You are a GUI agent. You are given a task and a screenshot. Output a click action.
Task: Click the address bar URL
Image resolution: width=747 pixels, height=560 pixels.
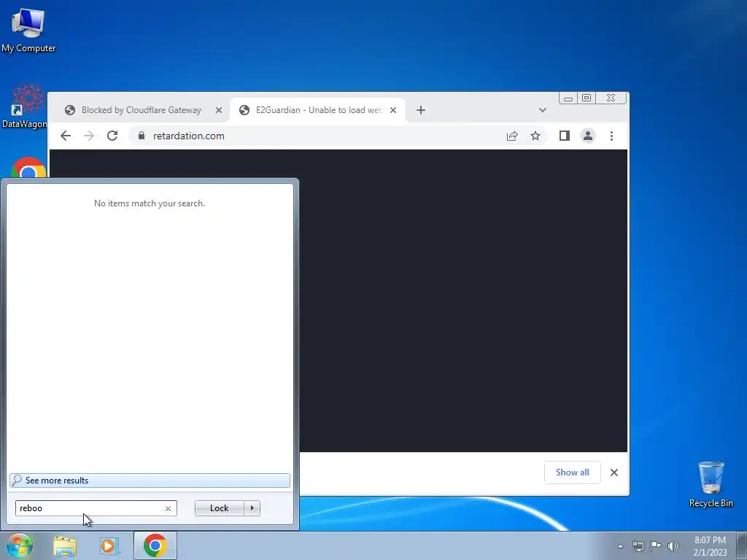[x=189, y=136]
